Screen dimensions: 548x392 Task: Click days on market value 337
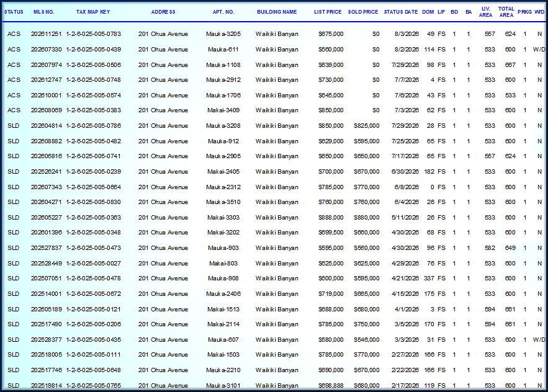(x=429, y=278)
